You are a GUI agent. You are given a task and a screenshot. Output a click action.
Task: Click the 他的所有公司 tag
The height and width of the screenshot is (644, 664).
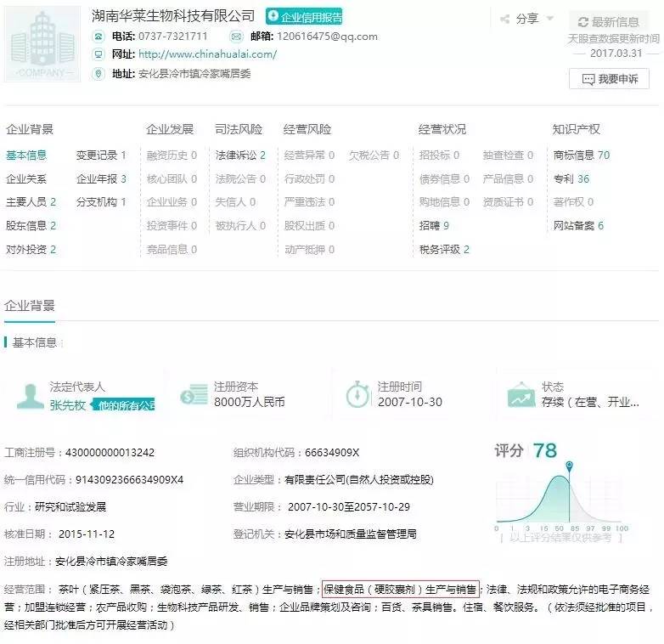pyautogui.click(x=124, y=405)
